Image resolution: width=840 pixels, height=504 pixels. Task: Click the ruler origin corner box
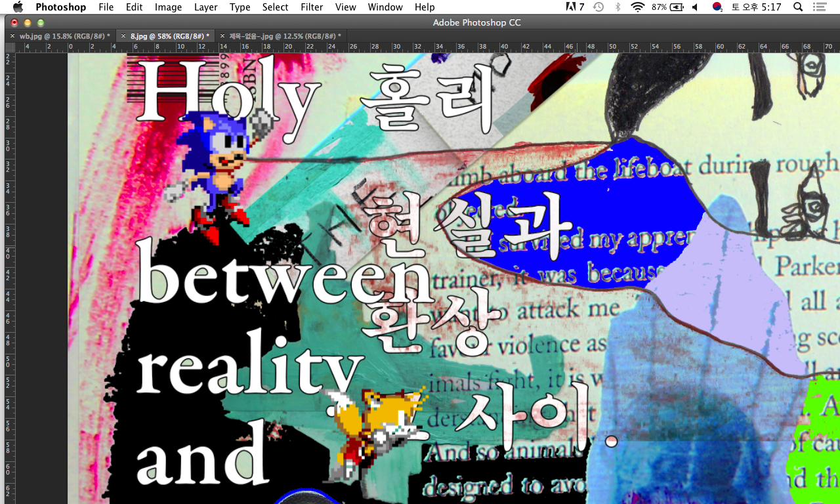coord(10,47)
